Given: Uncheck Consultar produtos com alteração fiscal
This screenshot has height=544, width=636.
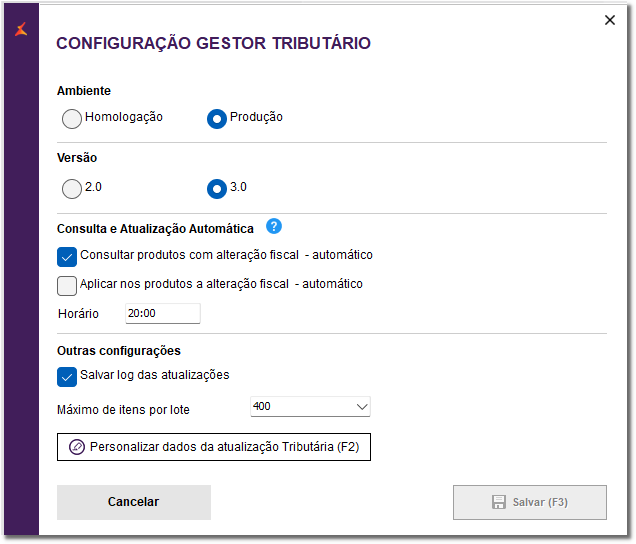Looking at the screenshot, I should tap(68, 256).
